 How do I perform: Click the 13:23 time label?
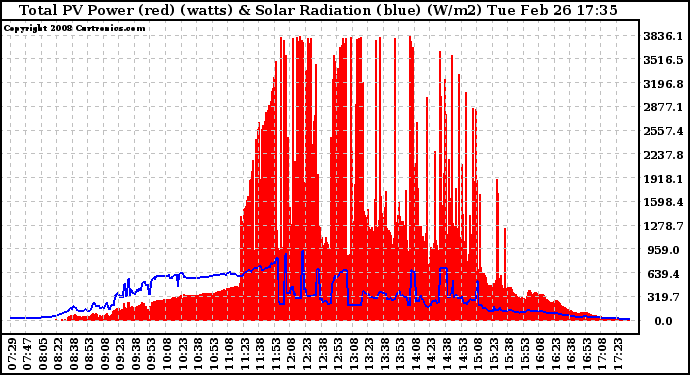(369, 354)
